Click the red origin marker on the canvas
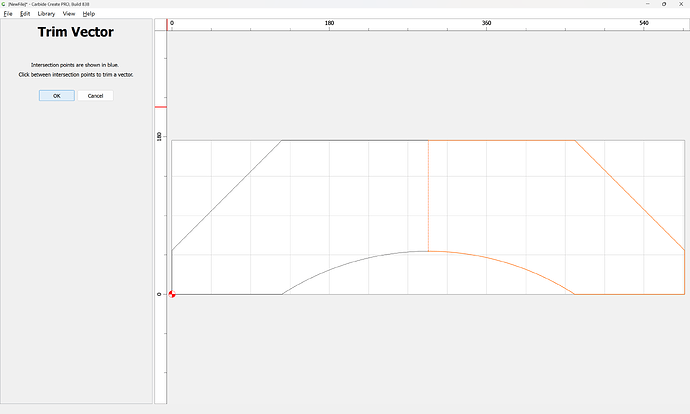Screen dimensions: 690x414 [x=172, y=294]
